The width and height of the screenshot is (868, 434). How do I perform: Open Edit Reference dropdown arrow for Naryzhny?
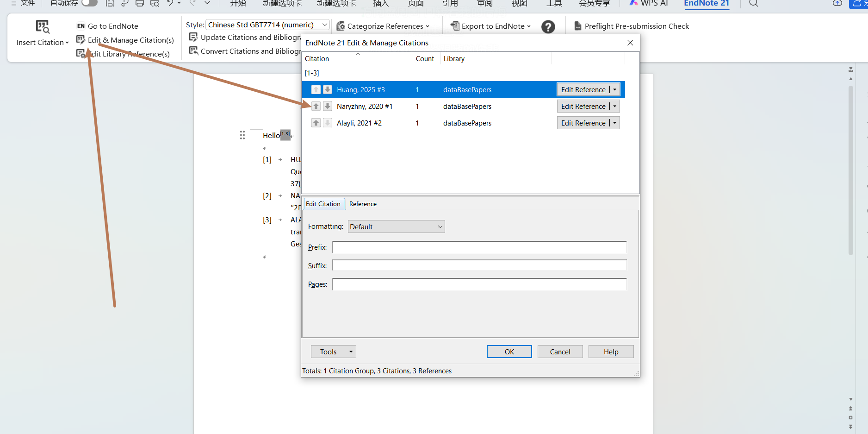615,106
